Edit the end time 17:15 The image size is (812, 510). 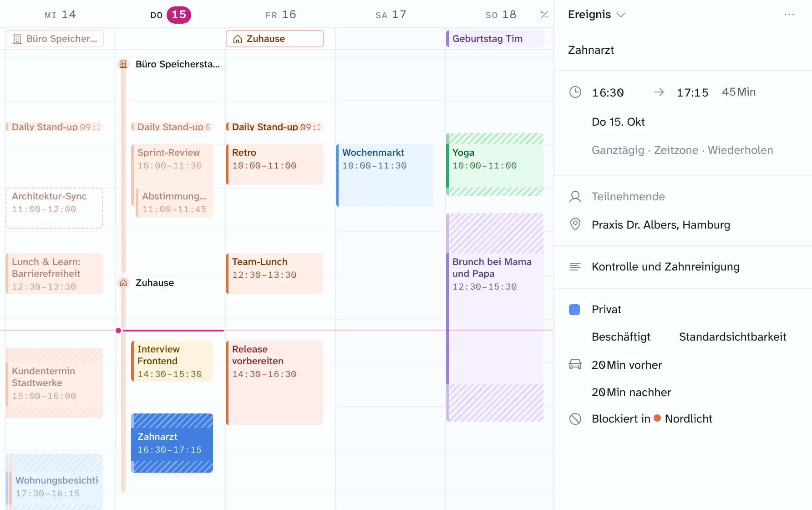click(692, 93)
